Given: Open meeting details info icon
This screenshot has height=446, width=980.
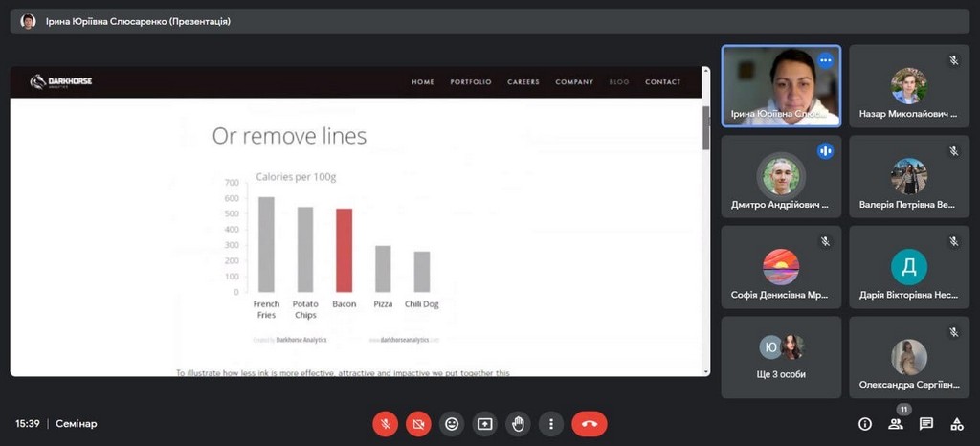Looking at the screenshot, I should click(x=865, y=423).
